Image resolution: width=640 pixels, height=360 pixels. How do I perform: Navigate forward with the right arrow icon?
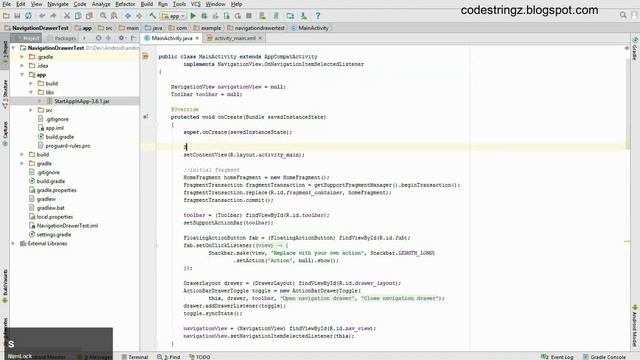click(139, 16)
